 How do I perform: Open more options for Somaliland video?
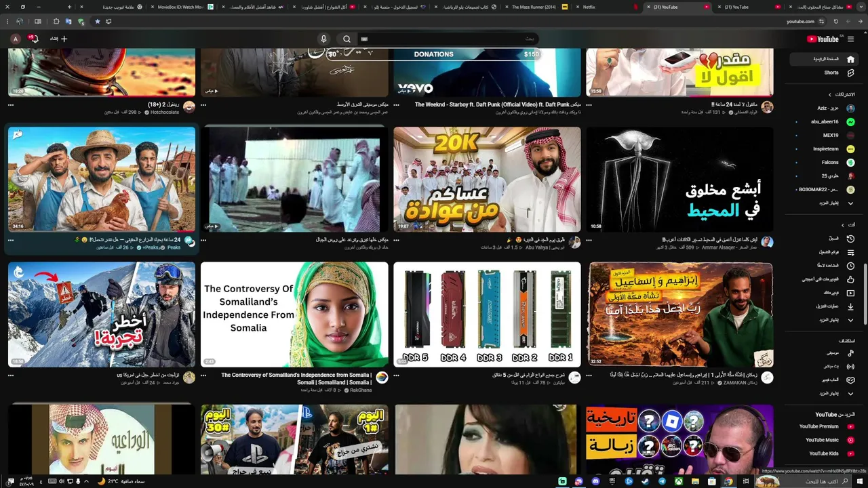click(203, 375)
